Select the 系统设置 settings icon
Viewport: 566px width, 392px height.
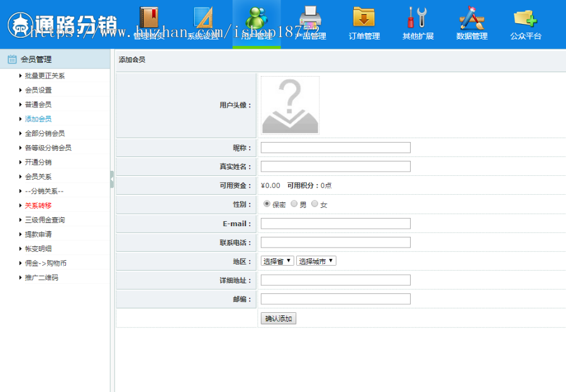coord(202,19)
